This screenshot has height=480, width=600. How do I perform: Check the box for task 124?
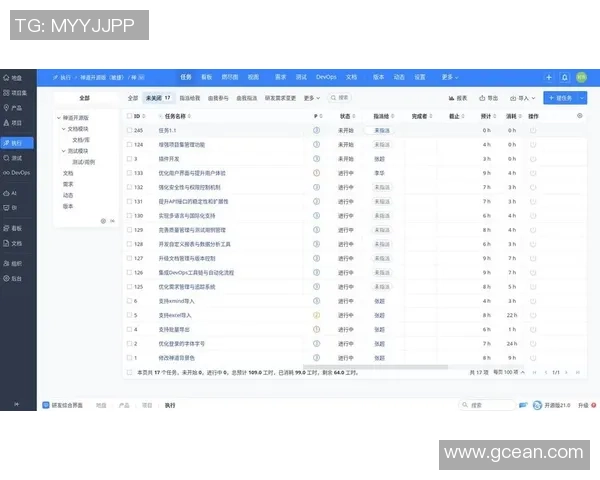click(x=129, y=144)
